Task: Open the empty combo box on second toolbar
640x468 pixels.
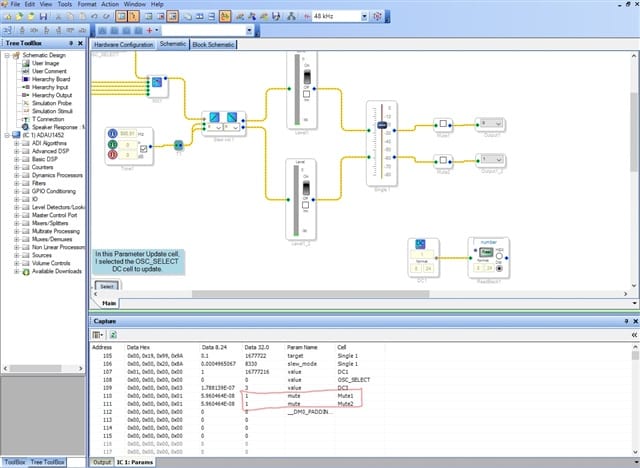Action: pyautogui.click(x=249, y=31)
